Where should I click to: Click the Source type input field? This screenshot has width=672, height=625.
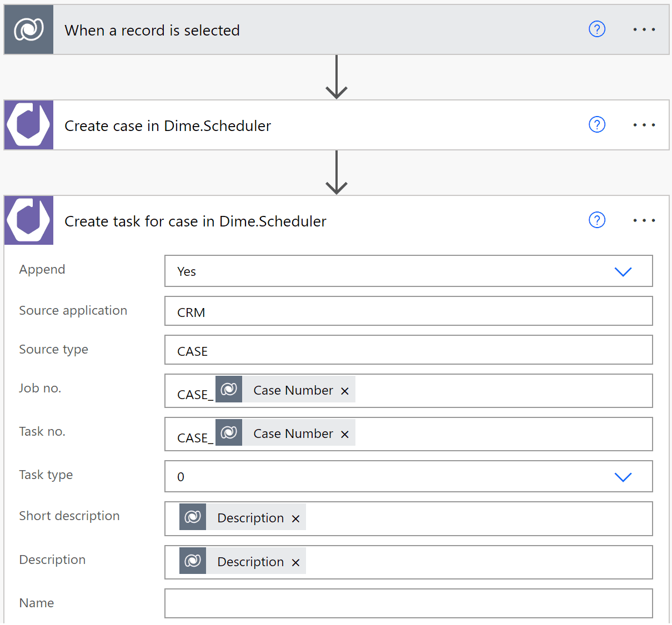tap(408, 350)
